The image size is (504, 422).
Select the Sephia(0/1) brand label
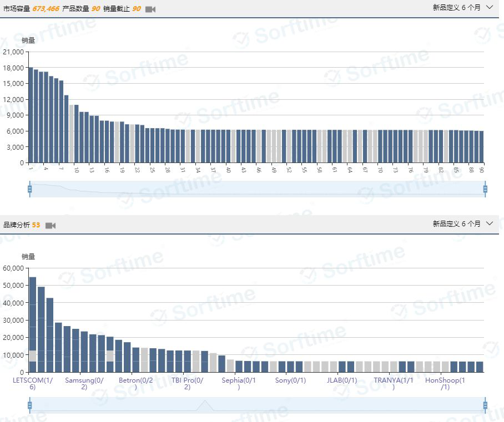point(239,383)
